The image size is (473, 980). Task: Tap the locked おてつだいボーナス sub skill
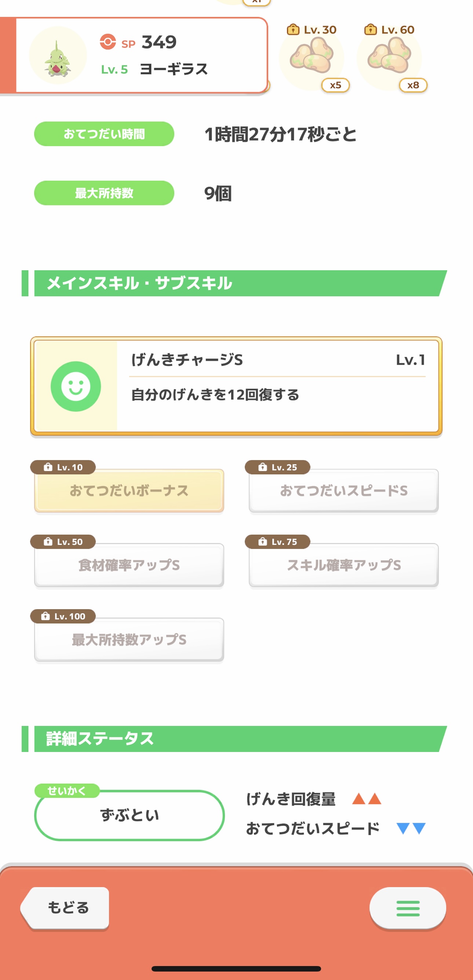coord(129,491)
